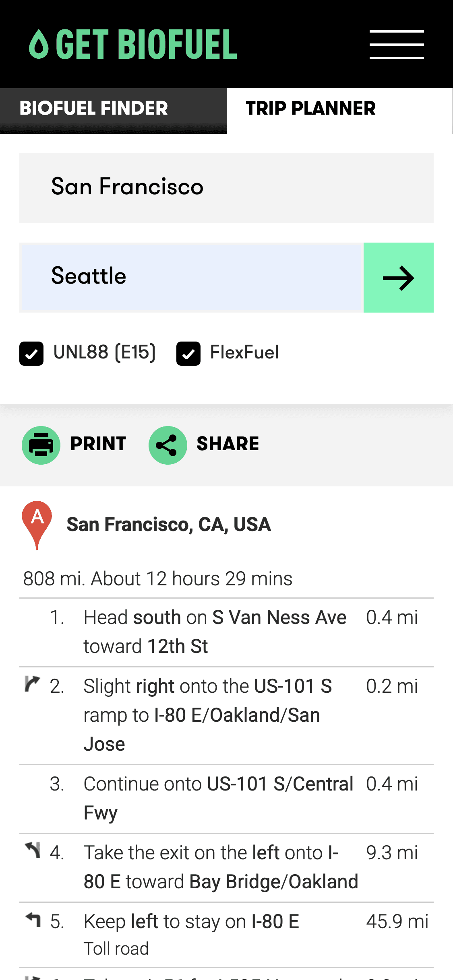Click slight right turn arrow icon
Screen dimensions: 453x980
pyautogui.click(x=32, y=684)
